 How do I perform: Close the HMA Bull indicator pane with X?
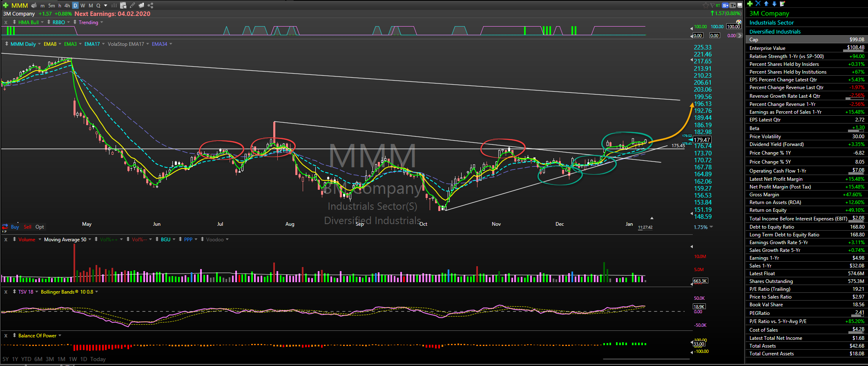(x=6, y=22)
